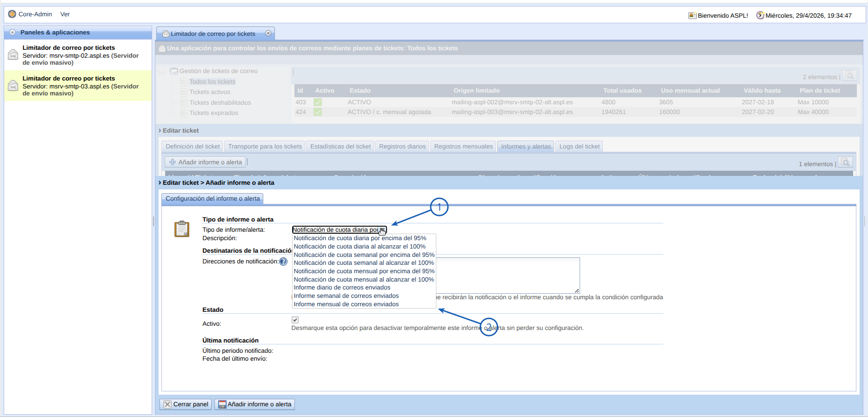Collapse the Paneles & aplicaciones panel

point(13,33)
